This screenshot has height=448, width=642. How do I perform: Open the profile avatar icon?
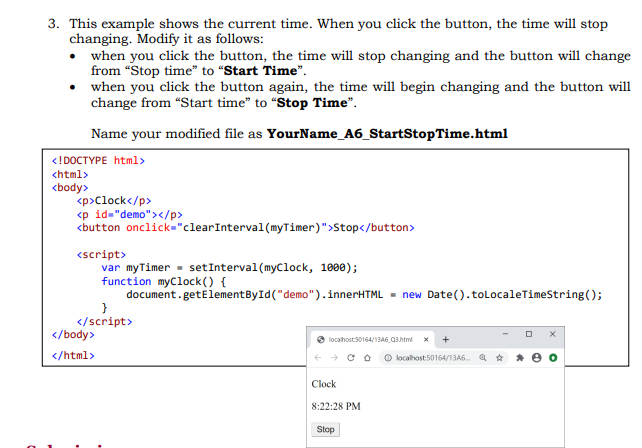(x=536, y=357)
